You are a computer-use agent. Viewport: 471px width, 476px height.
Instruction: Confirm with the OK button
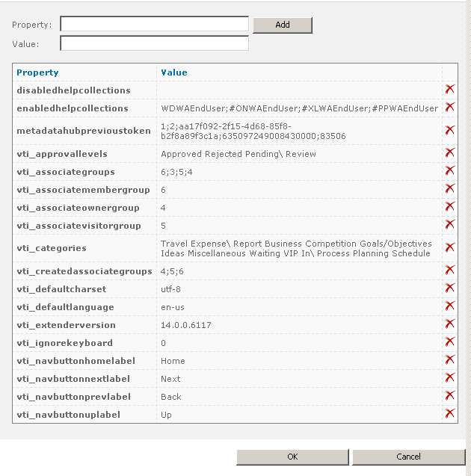(x=292, y=457)
